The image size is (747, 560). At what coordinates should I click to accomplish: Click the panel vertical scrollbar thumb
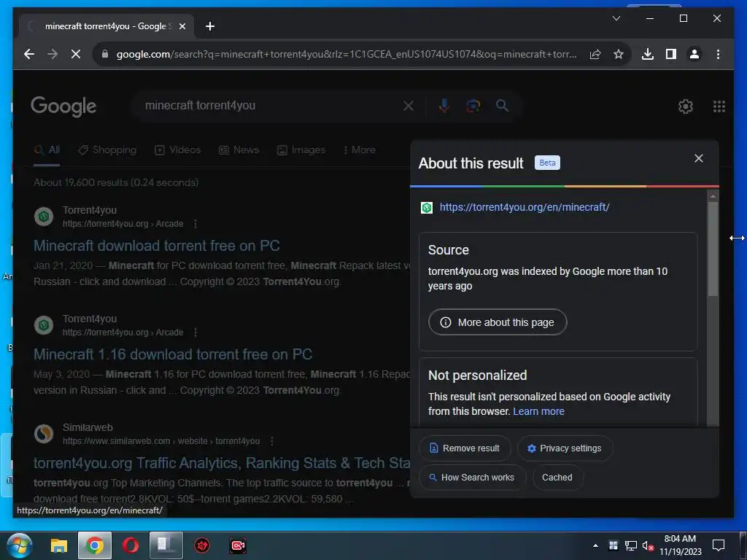tap(713, 249)
